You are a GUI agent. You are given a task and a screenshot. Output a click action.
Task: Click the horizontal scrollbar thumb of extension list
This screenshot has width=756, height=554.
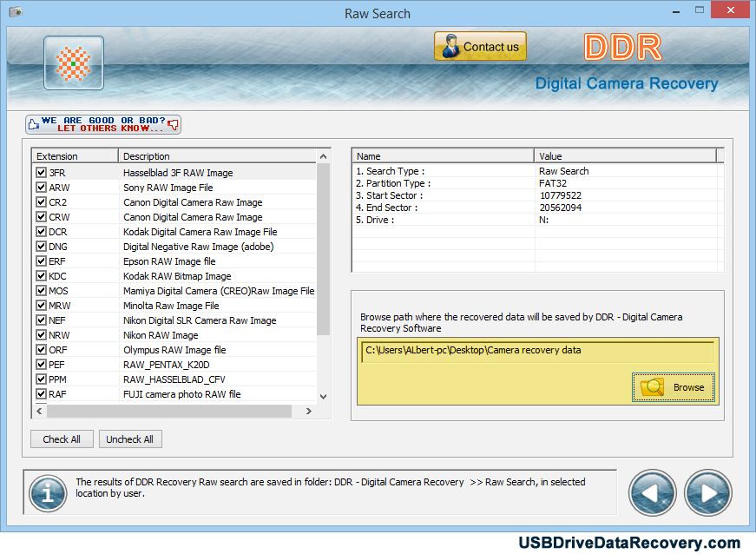pyautogui.click(x=169, y=412)
